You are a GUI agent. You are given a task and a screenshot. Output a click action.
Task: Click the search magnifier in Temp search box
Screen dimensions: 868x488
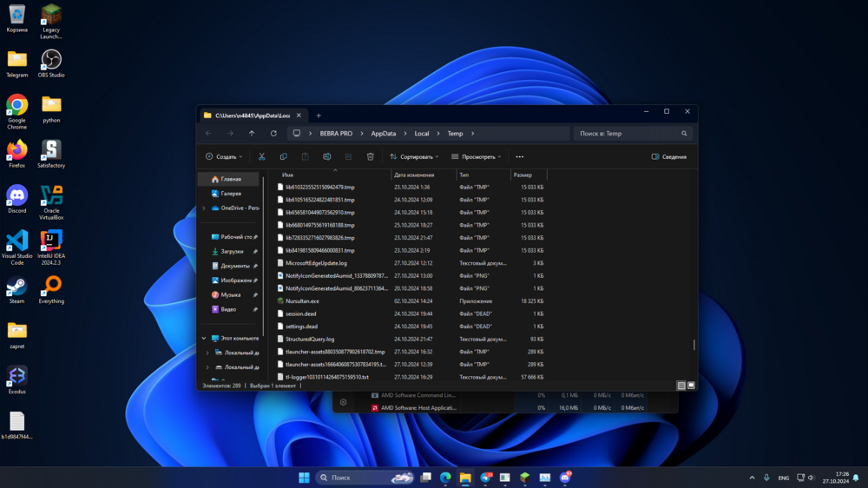684,134
